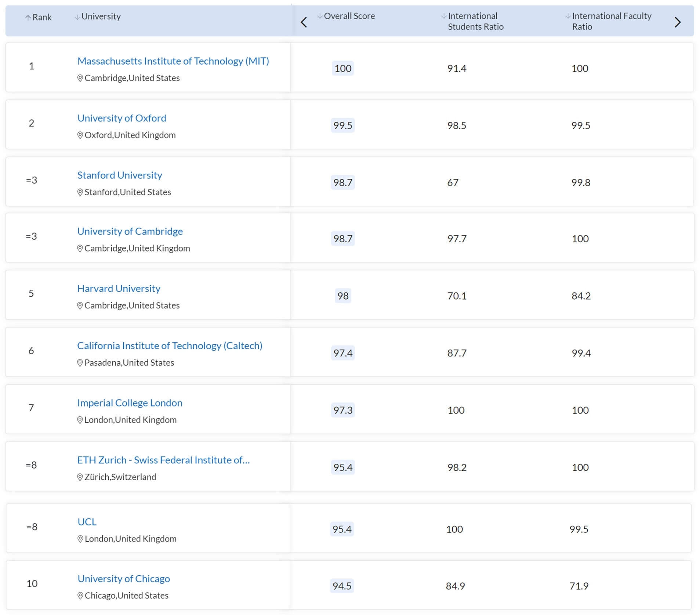Screen dimensions: 700x615
Task: Sort by International Faculty Ratio column
Action: pos(608,21)
